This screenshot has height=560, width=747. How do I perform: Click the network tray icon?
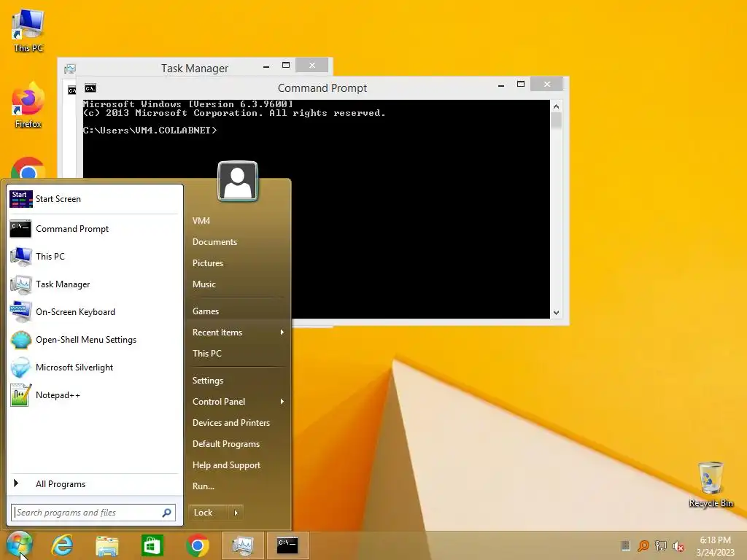[x=661, y=545]
